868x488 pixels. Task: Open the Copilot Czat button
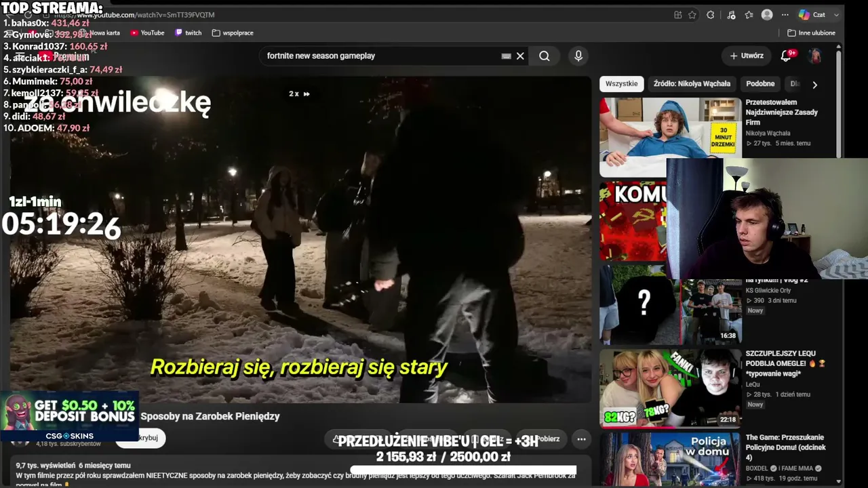(x=812, y=15)
